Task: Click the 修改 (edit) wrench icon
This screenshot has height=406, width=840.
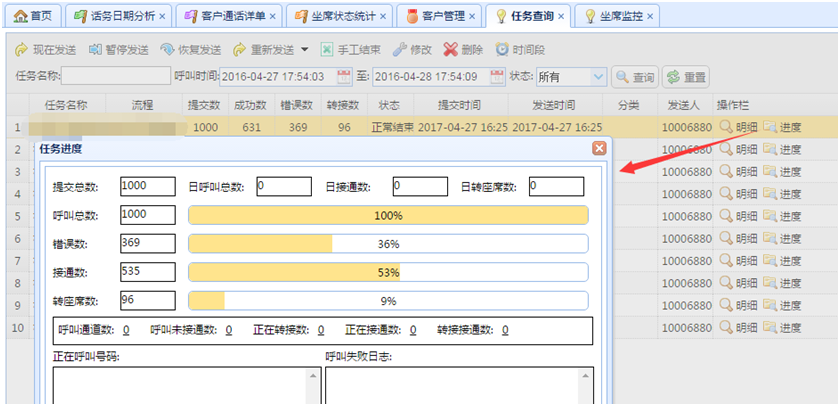Action: tap(399, 49)
